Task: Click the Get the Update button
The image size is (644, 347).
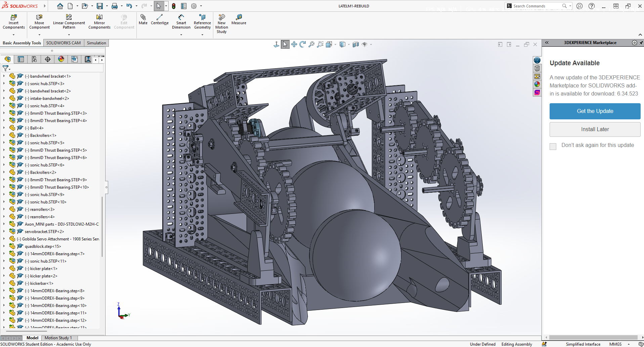Action: pyautogui.click(x=595, y=111)
